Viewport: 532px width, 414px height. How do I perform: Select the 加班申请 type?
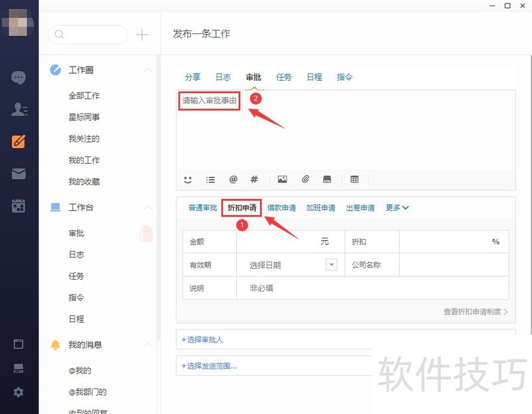[321, 208]
